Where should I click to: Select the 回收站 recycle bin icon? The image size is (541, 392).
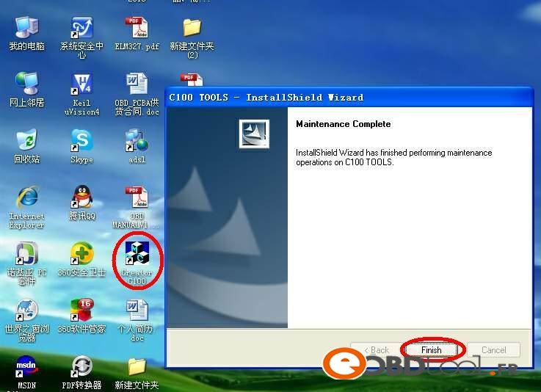26,140
